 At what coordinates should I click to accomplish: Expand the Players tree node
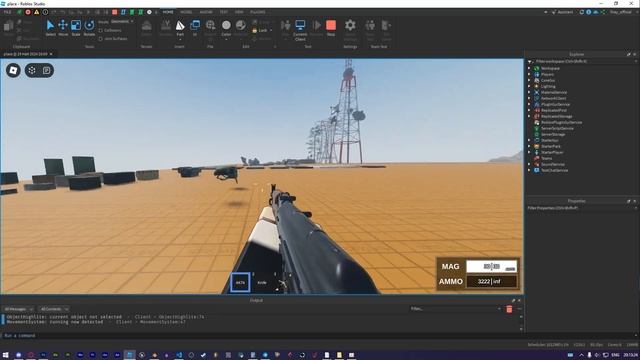click(529, 74)
